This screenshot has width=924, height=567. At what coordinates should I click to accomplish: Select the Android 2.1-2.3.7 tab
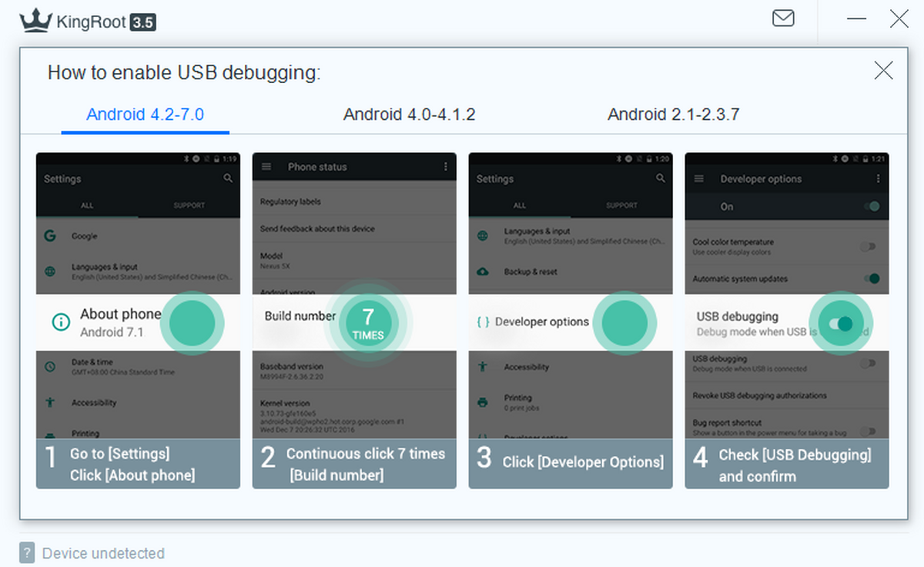pyautogui.click(x=673, y=115)
